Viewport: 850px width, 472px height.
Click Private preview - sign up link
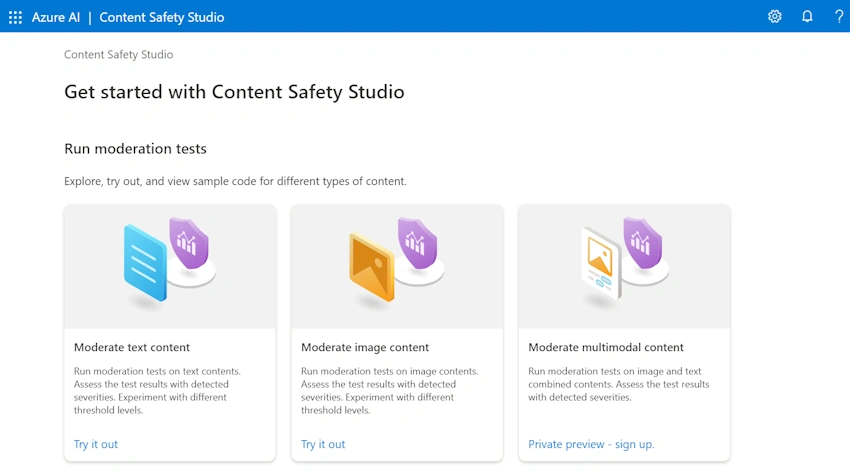tap(591, 444)
